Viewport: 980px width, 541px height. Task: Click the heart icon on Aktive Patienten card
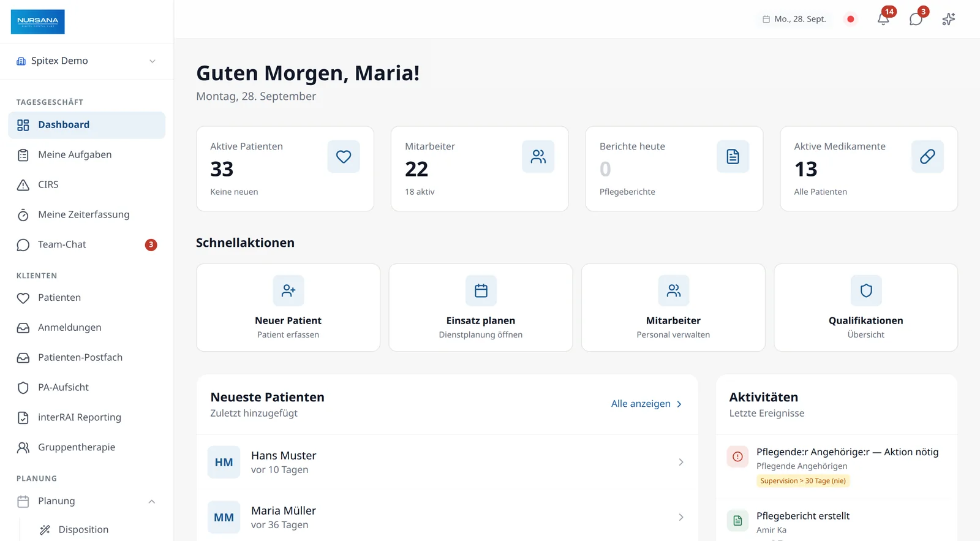pyautogui.click(x=344, y=157)
